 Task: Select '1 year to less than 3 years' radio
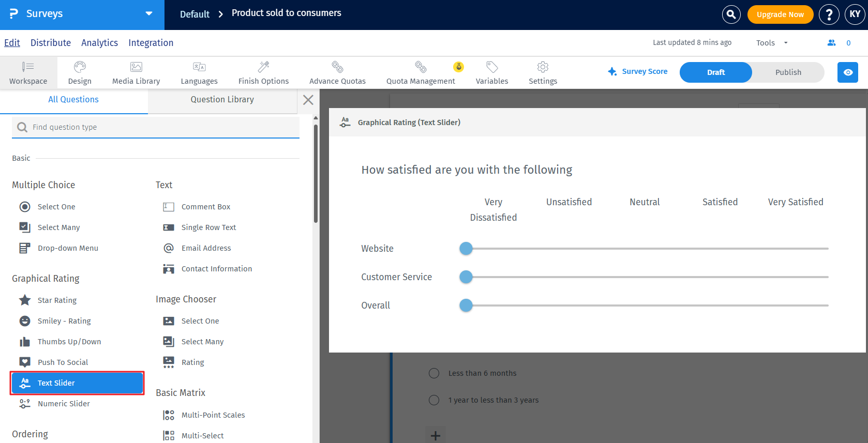point(434,400)
